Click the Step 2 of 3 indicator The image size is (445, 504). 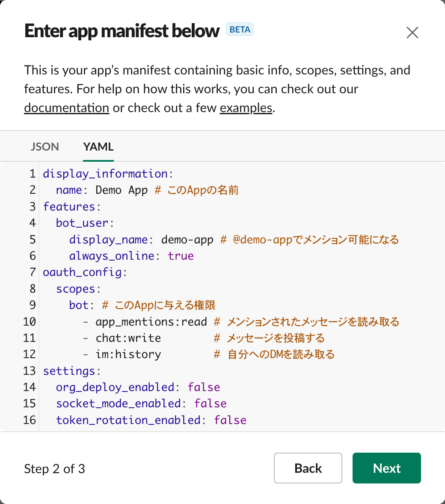pyautogui.click(x=54, y=469)
